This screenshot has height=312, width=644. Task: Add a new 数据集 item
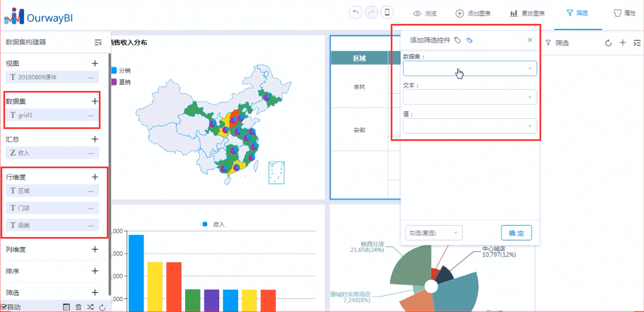point(95,101)
